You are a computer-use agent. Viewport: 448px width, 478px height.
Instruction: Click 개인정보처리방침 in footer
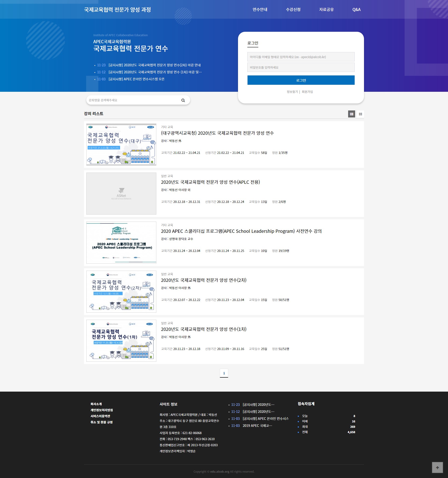pyautogui.click(x=101, y=410)
